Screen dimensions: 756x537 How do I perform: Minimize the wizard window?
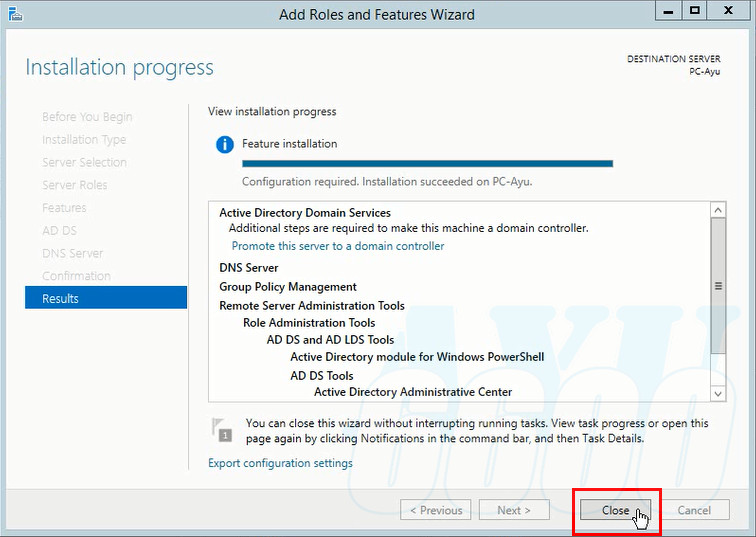(x=668, y=11)
